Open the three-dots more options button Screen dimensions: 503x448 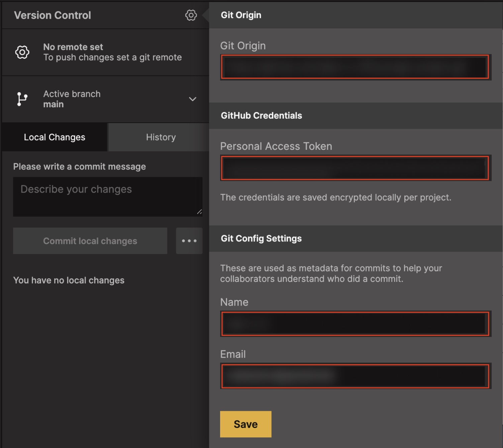pyautogui.click(x=189, y=241)
